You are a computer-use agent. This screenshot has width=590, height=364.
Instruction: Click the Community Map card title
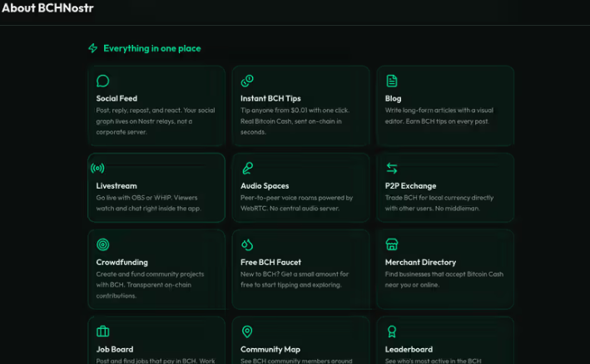(270, 349)
